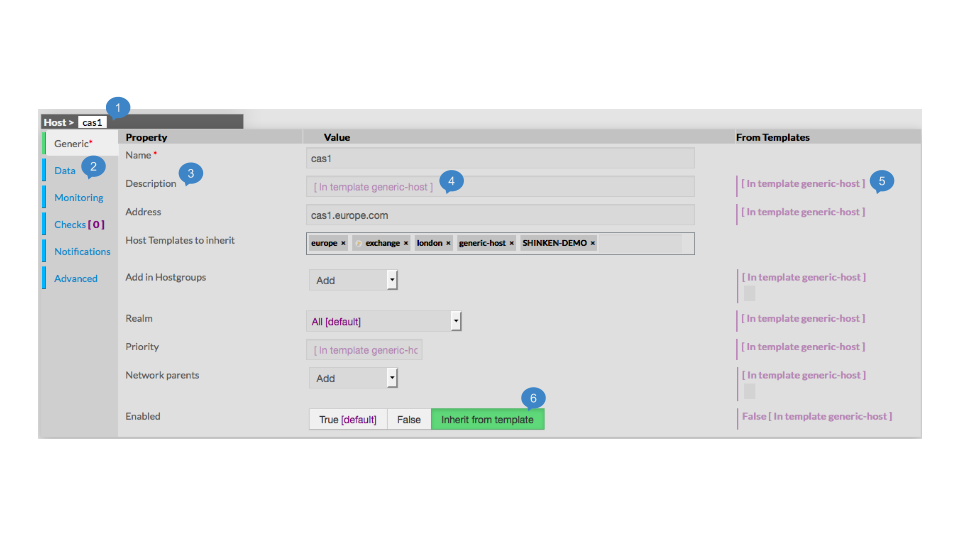The image size is (960, 540).
Task: Click the Address input field
Action: point(500,214)
